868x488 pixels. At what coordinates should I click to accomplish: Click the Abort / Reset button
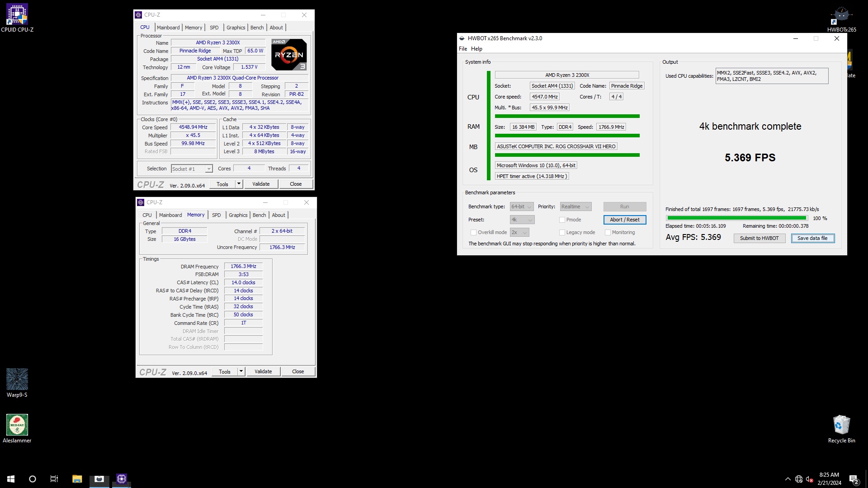625,220
